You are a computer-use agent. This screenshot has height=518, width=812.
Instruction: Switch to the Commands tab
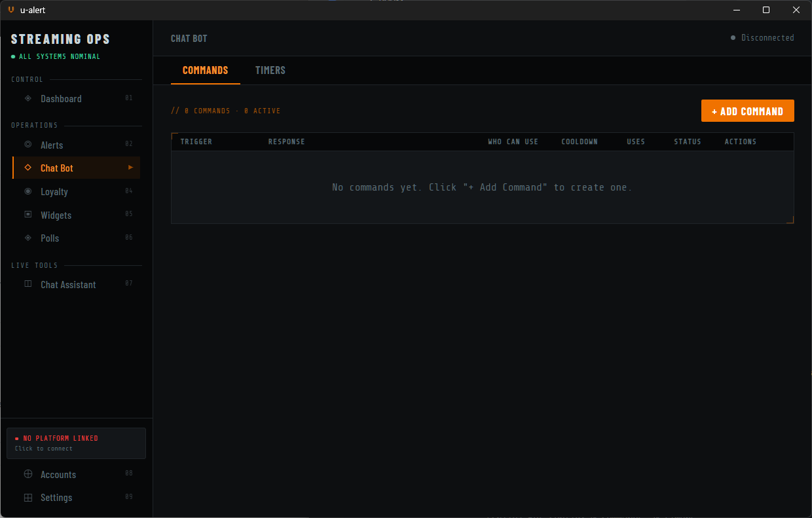206,70
